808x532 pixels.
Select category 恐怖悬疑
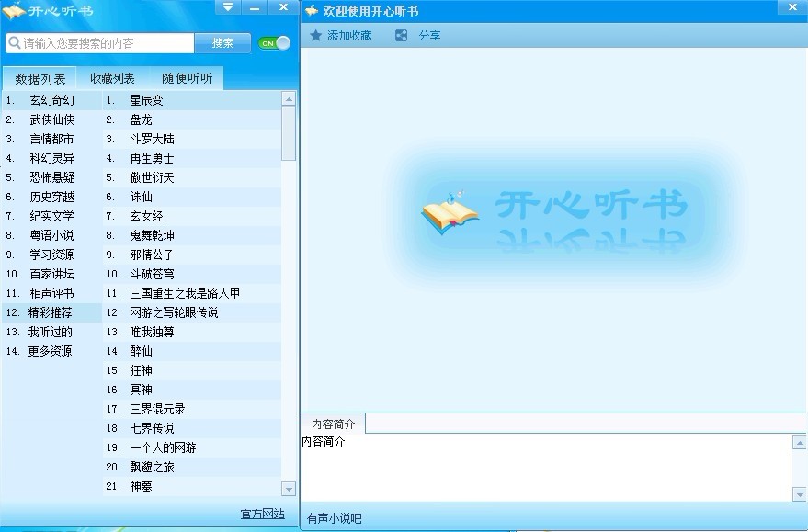pyautogui.click(x=51, y=177)
